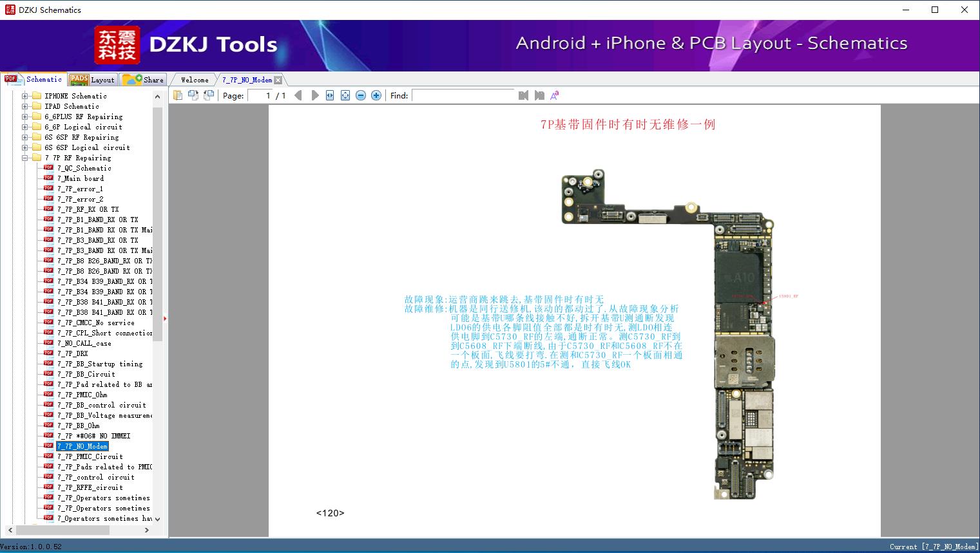Image resolution: width=980 pixels, height=553 pixels.
Task: Click the find next icon
Action: point(539,95)
